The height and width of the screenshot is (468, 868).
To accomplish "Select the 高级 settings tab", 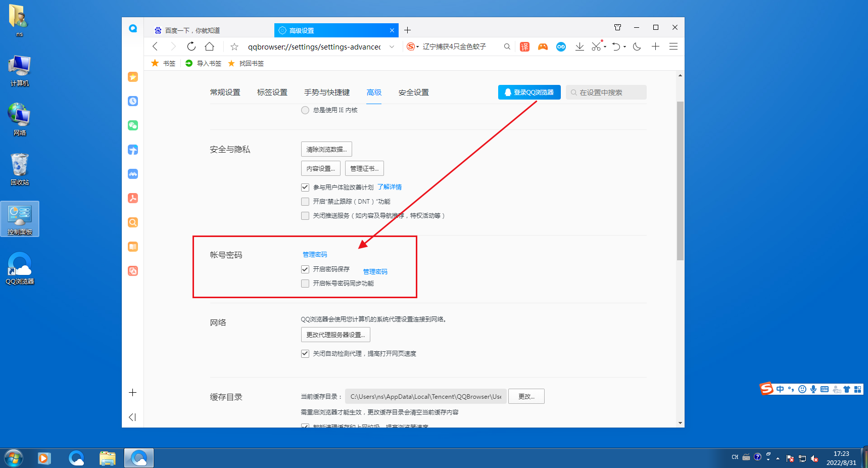I will pos(374,92).
